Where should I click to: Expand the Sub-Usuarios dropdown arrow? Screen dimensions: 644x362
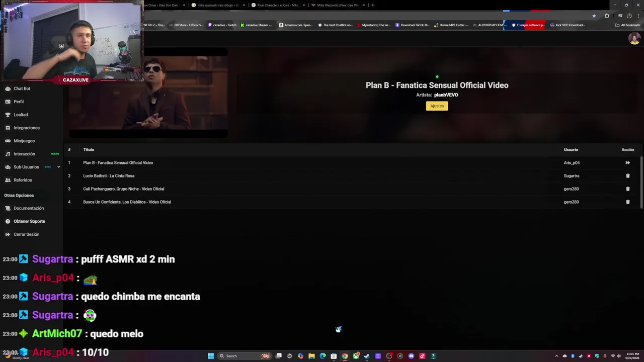click(58, 167)
